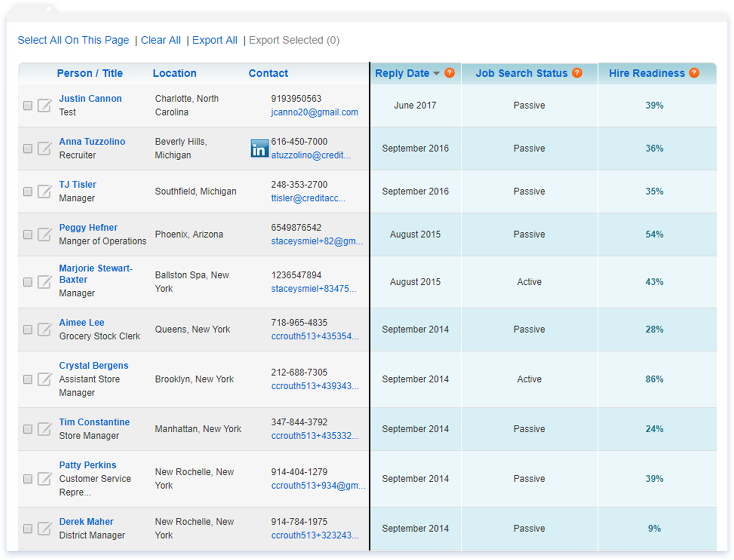Check the box for Anna Tuzzolino
Image resolution: width=734 pixels, height=560 pixels.
point(28,148)
